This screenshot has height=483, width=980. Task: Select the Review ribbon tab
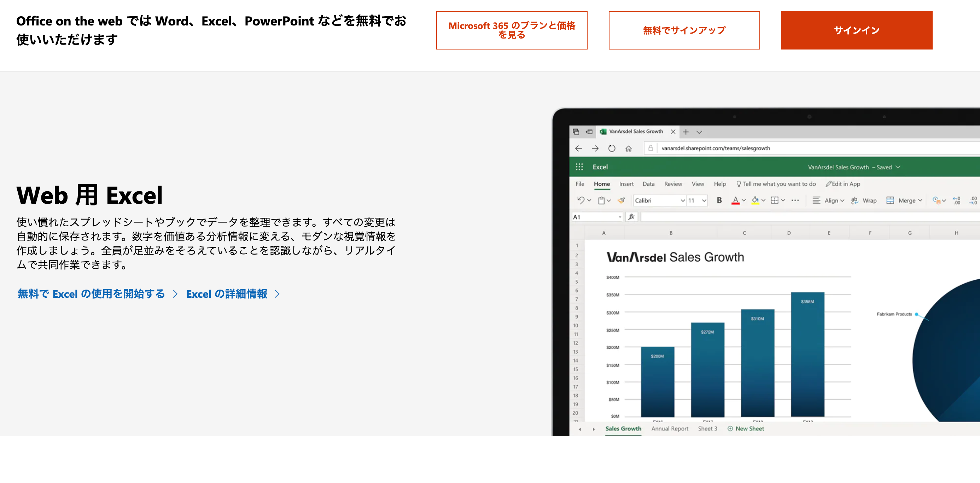673,184
